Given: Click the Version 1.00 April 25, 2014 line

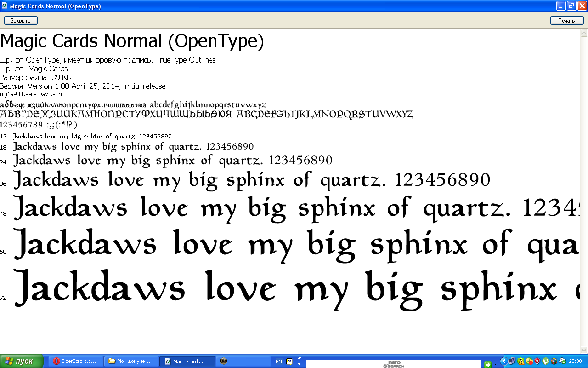Looking at the screenshot, I should [x=83, y=86].
